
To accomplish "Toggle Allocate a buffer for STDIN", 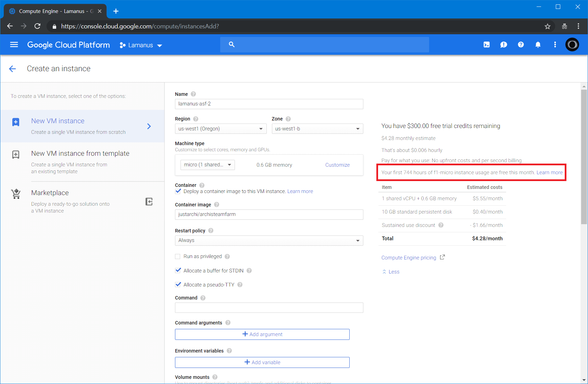I will [178, 271].
